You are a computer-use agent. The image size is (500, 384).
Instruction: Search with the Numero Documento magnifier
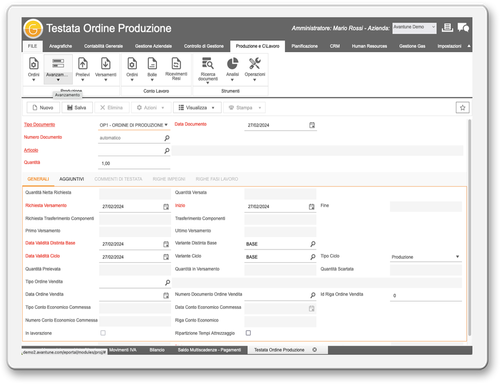click(x=167, y=138)
